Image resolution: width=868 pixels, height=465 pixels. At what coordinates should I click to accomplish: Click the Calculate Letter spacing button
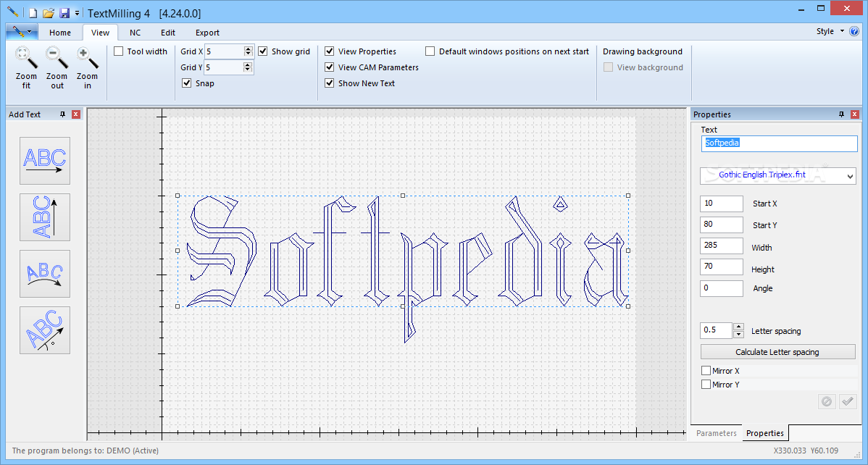[x=777, y=352]
